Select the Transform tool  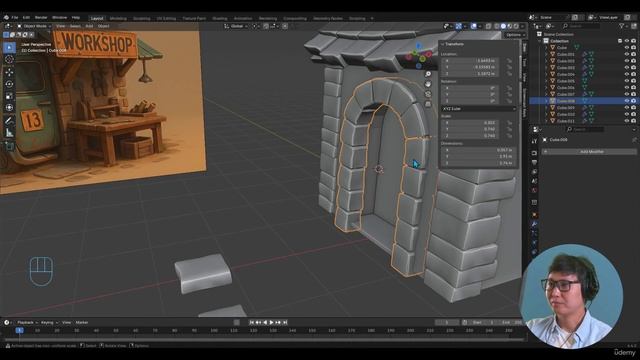pos(9,108)
